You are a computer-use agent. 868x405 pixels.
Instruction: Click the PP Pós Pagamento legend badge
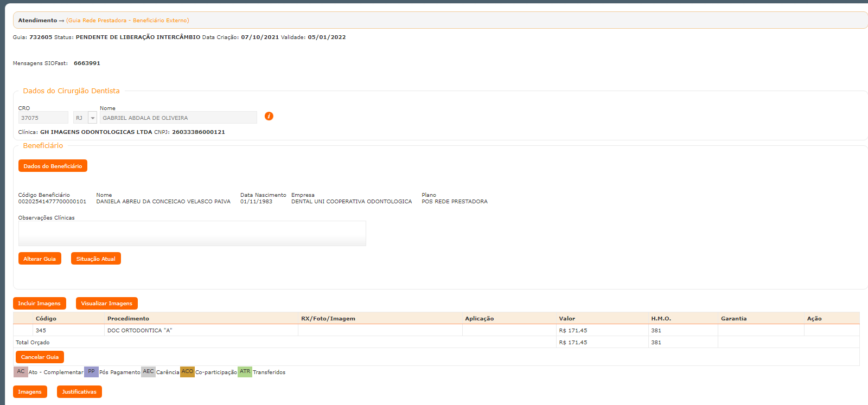click(91, 372)
